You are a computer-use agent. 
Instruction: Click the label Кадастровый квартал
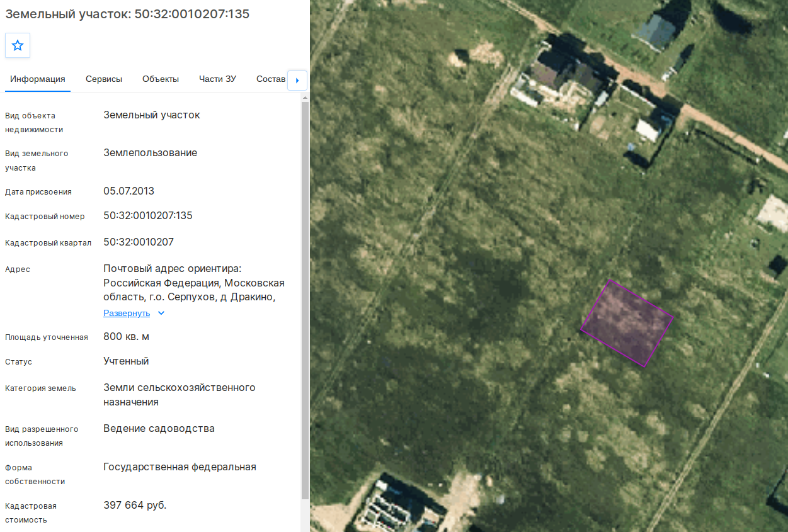[x=48, y=243]
